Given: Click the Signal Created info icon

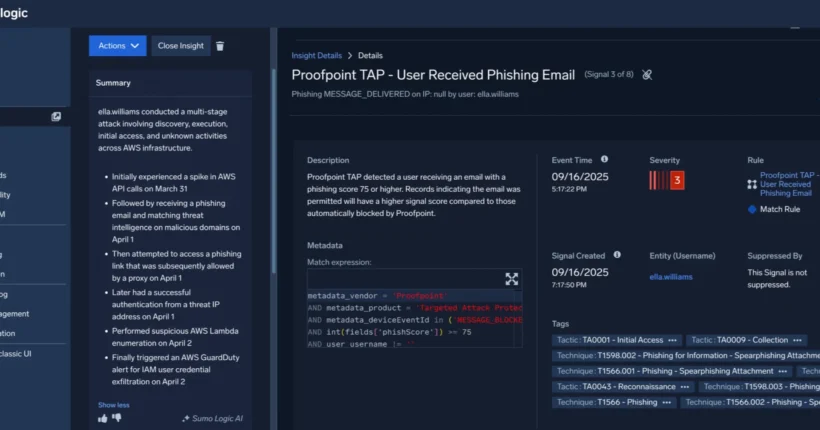Looking at the screenshot, I should pyautogui.click(x=617, y=255).
